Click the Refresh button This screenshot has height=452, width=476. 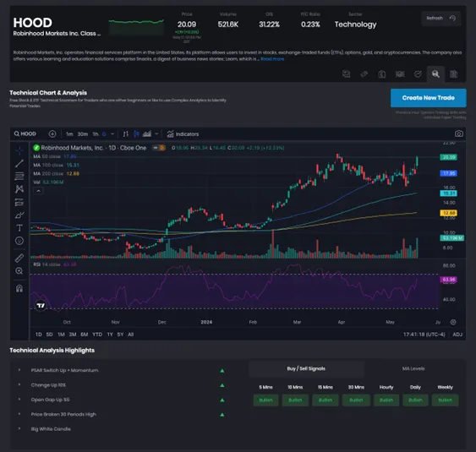tap(440, 19)
